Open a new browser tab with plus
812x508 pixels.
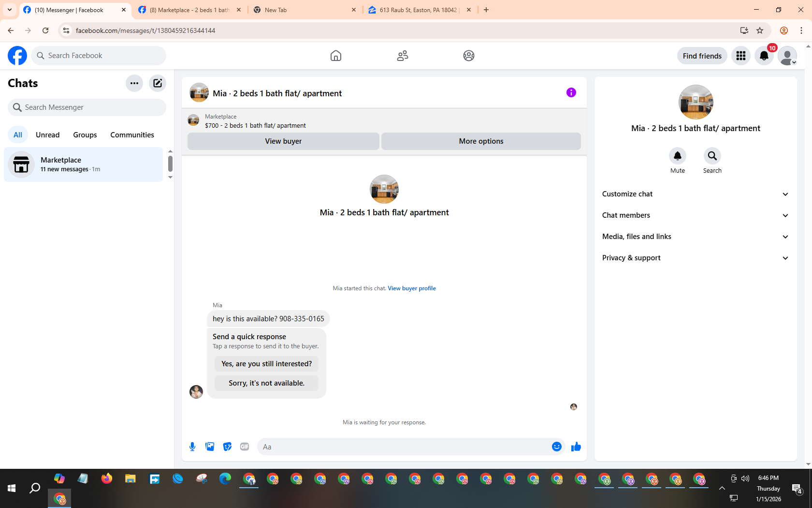486,10
